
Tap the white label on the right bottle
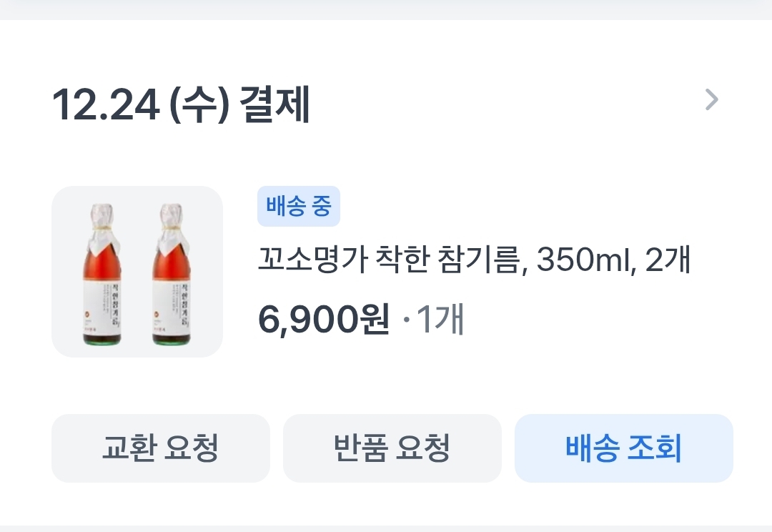(172, 307)
